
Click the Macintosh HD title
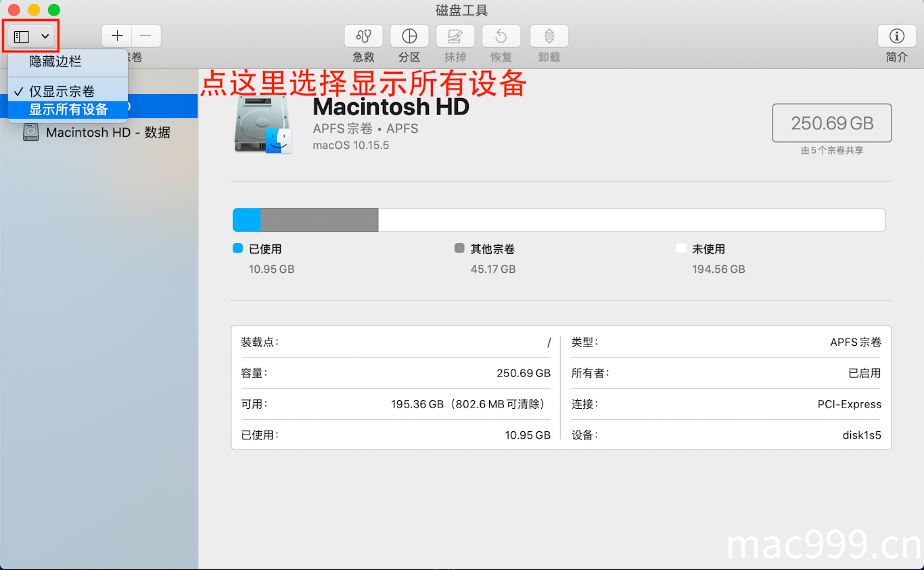(391, 106)
